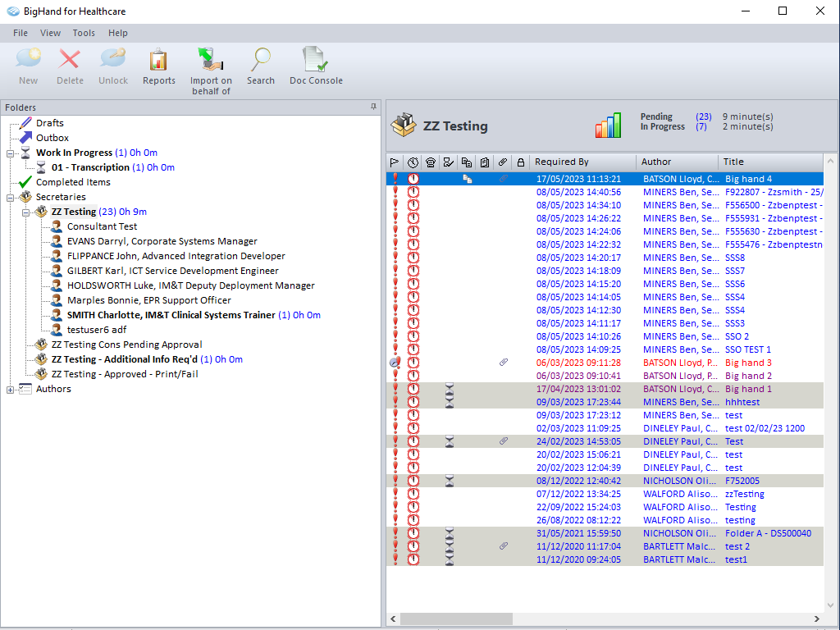Expand the Authors tree node

pos(10,390)
